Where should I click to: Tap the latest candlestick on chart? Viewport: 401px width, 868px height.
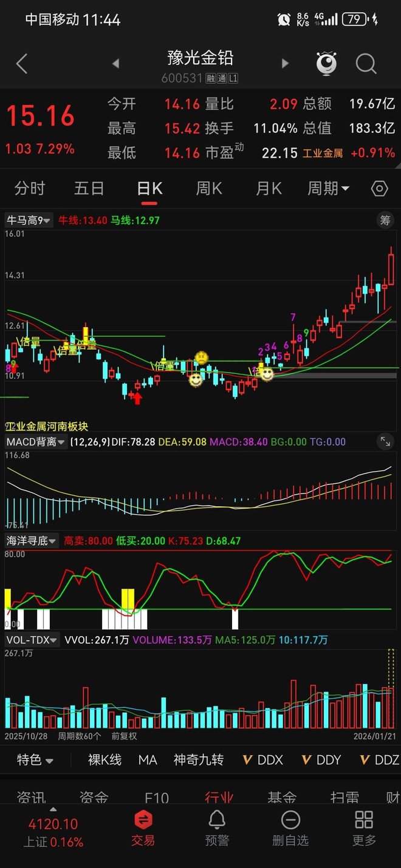[x=391, y=265]
